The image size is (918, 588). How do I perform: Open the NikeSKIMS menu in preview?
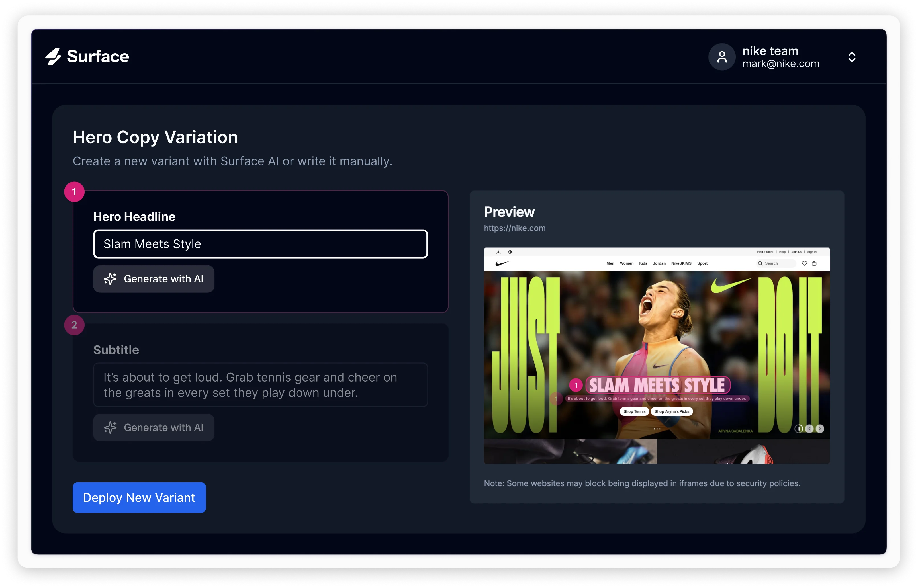tap(681, 263)
